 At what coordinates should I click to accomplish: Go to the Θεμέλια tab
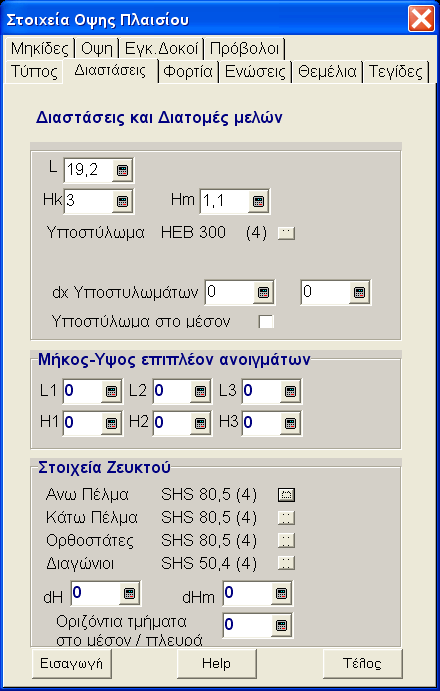click(327, 71)
